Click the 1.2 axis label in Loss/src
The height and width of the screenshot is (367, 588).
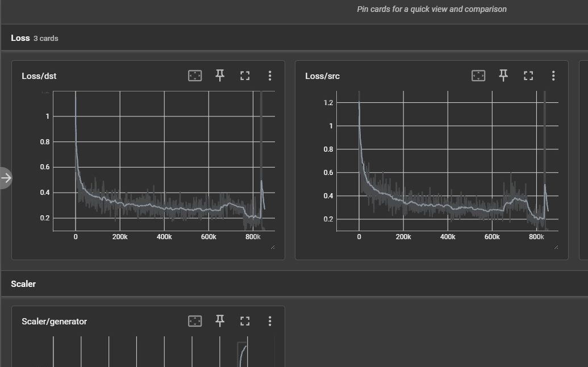pyautogui.click(x=328, y=103)
